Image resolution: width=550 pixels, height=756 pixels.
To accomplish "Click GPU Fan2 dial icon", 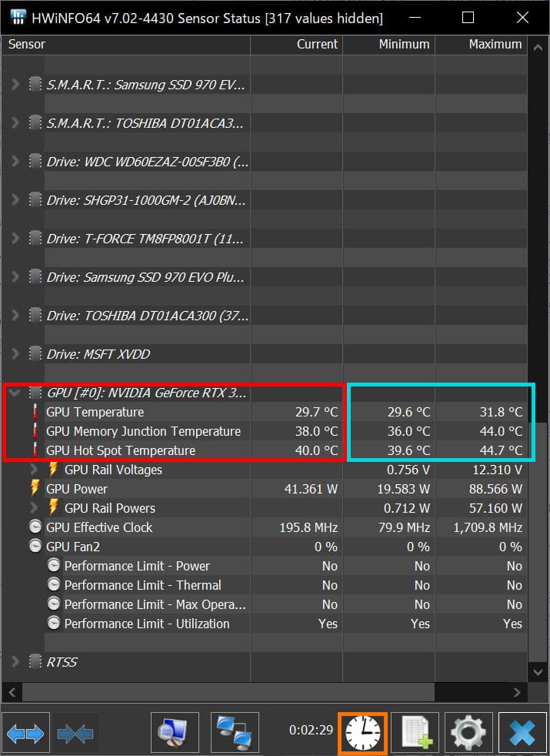I will [35, 547].
